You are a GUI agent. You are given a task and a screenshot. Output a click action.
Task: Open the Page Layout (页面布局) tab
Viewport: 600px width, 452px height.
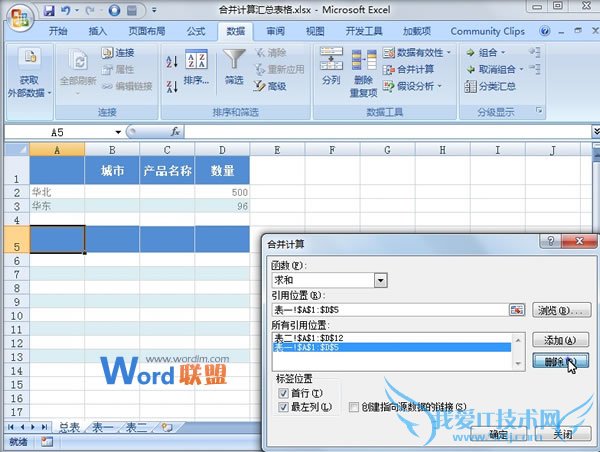click(147, 31)
